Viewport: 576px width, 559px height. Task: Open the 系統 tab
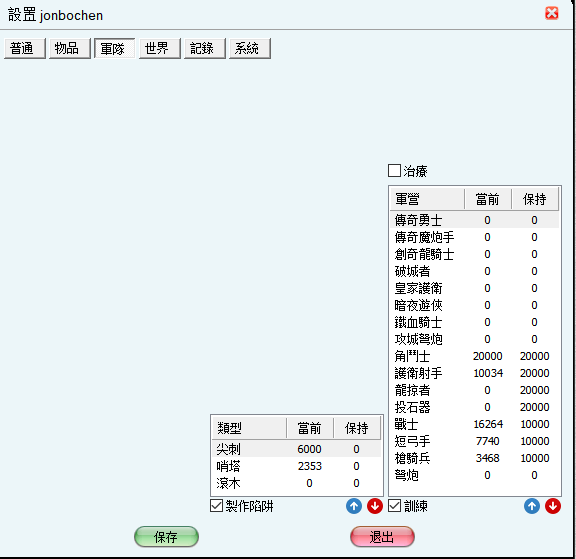[x=250, y=48]
